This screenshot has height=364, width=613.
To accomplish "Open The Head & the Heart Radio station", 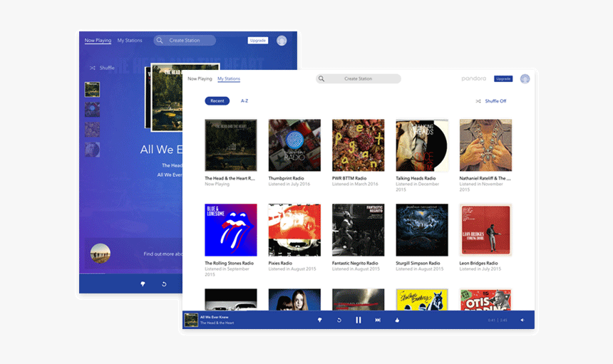I will click(231, 145).
